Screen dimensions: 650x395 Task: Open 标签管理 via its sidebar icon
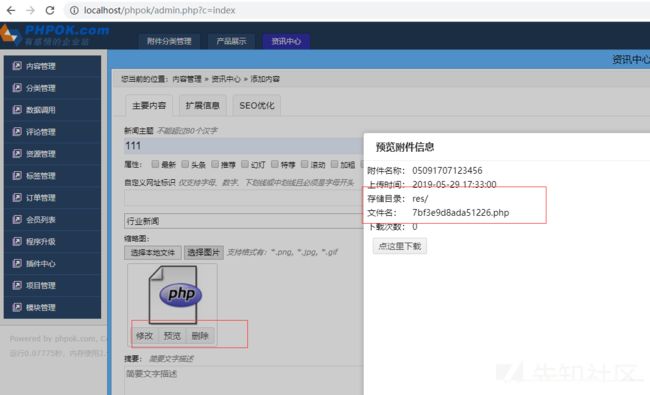coord(17,175)
